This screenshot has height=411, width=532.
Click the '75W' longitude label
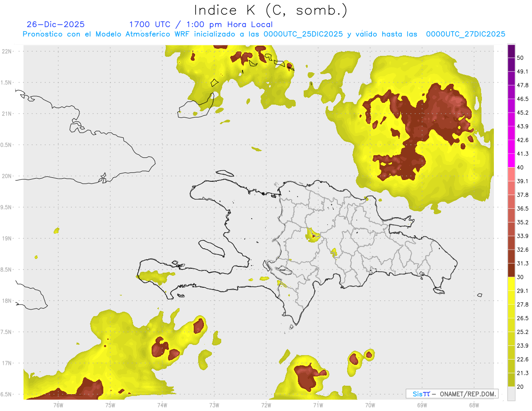point(110,406)
